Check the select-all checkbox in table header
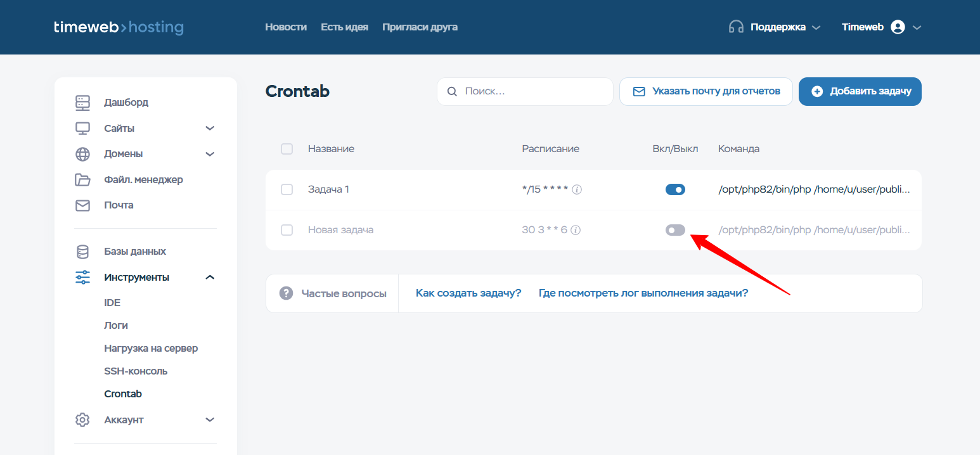The image size is (980, 455). click(287, 149)
